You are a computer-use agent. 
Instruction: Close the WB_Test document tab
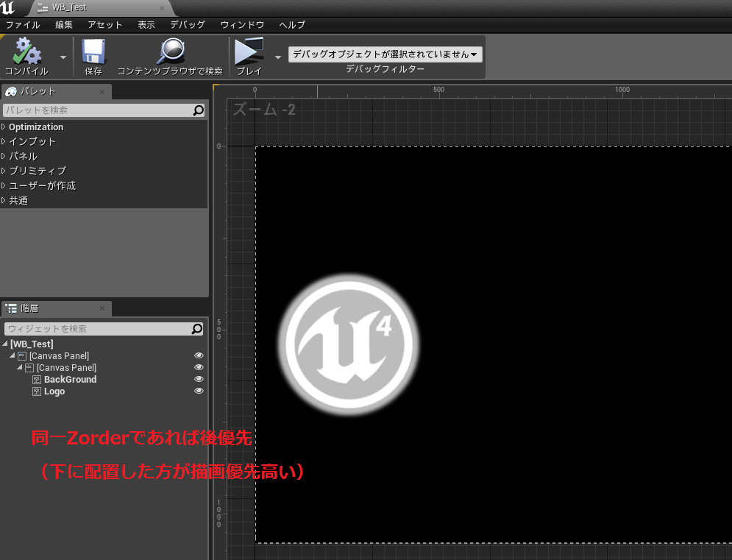click(162, 8)
